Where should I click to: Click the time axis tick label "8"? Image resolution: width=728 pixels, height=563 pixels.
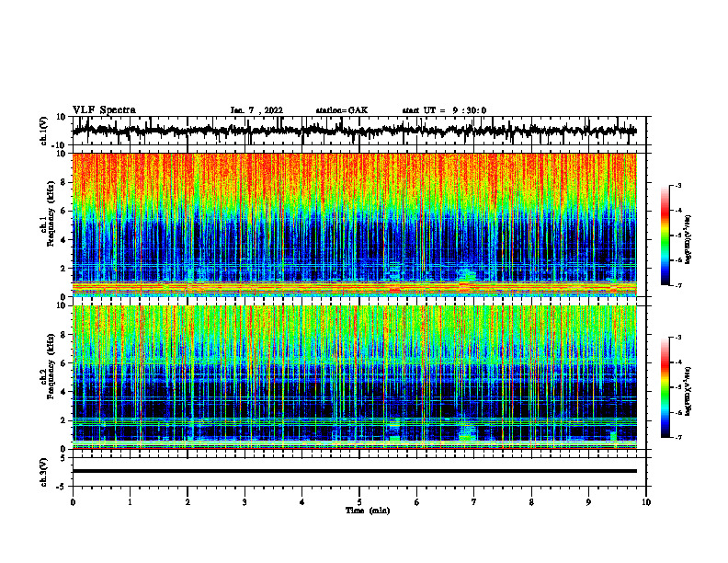point(531,502)
